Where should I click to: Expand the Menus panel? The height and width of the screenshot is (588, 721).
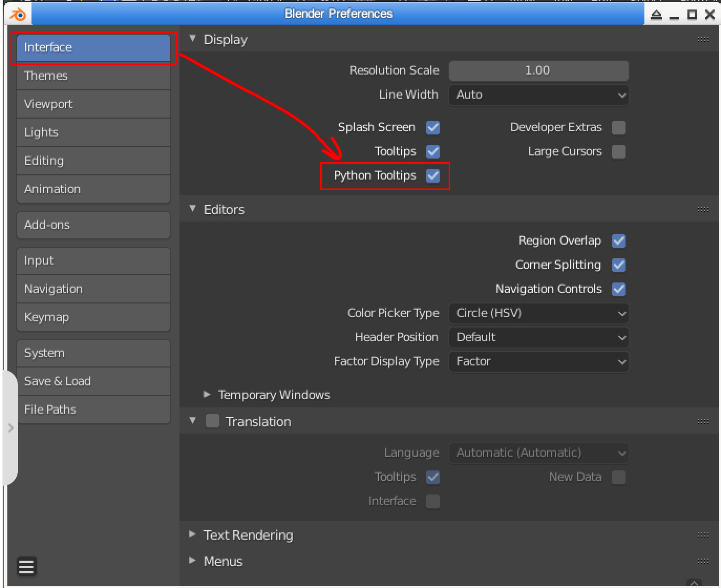[193, 561]
